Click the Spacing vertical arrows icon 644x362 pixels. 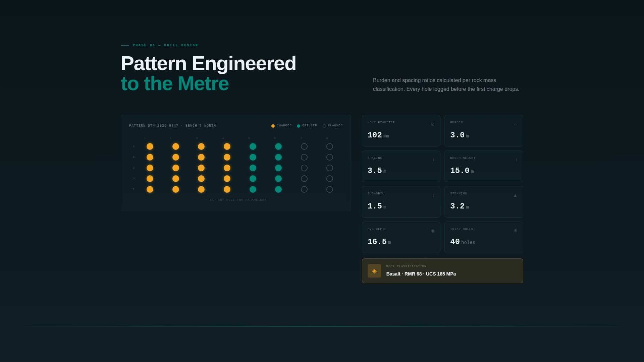433,160
